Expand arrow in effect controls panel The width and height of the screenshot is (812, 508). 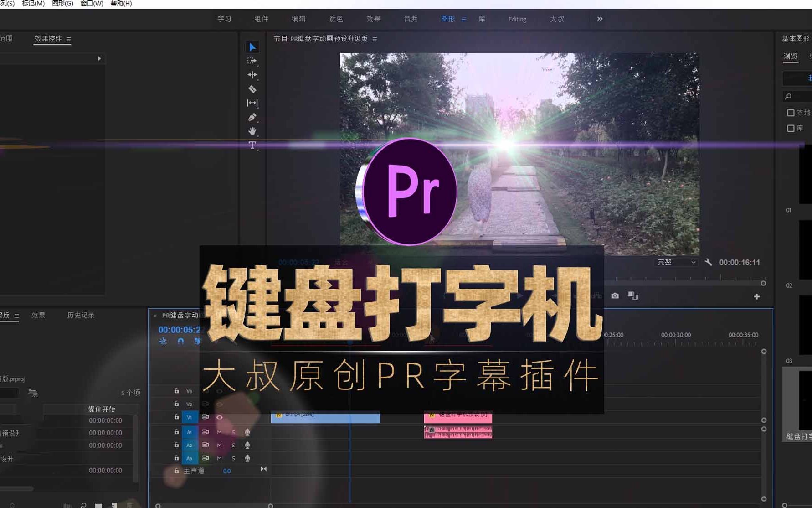[x=99, y=58]
